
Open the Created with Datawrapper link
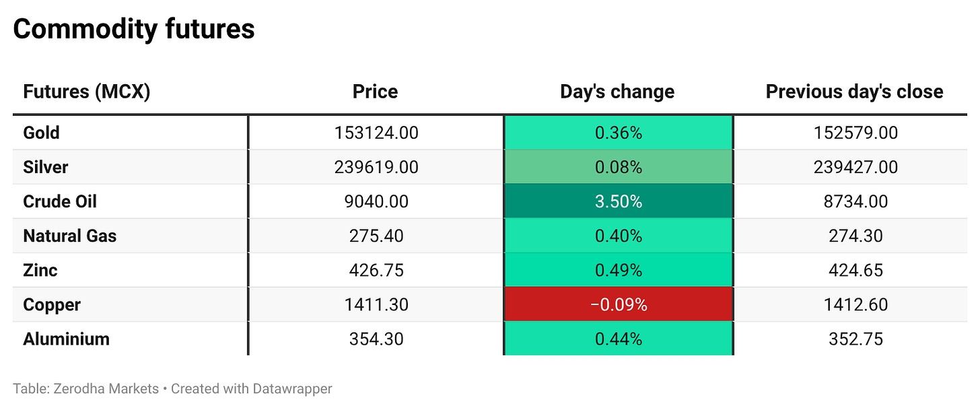252,388
